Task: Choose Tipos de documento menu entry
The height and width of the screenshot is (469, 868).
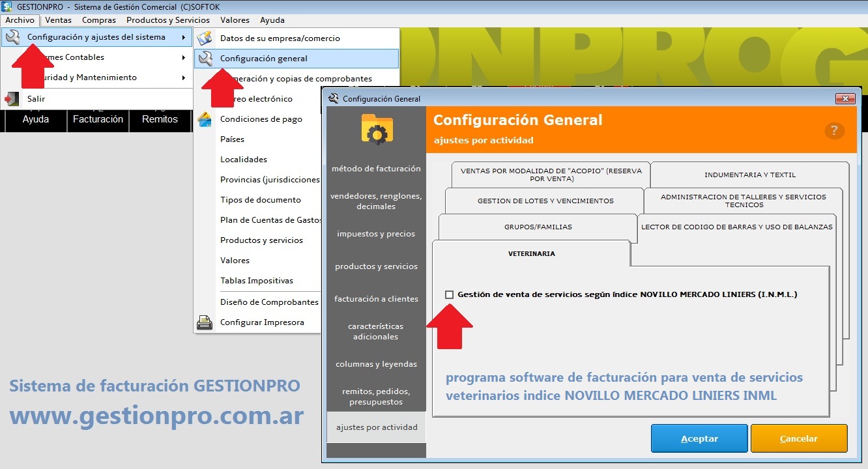Action: tap(261, 200)
